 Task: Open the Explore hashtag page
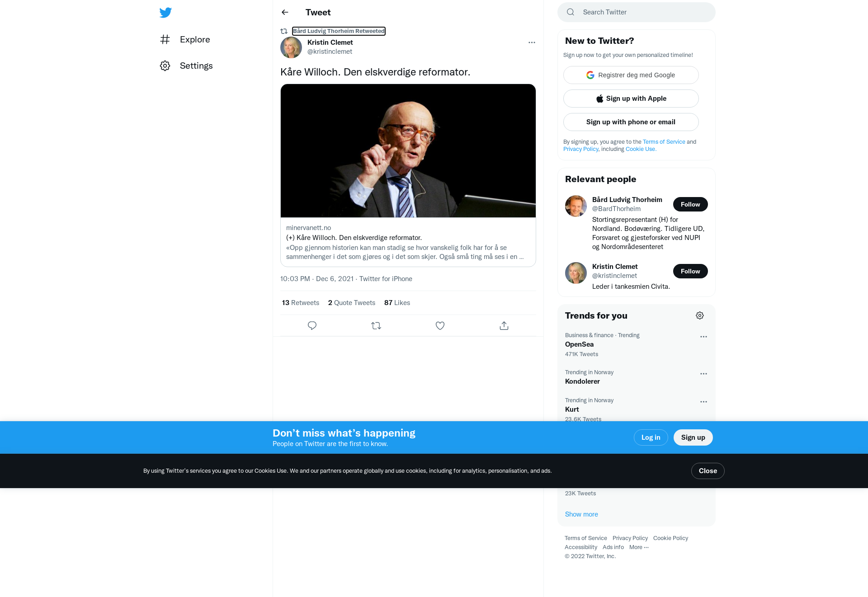(x=185, y=39)
